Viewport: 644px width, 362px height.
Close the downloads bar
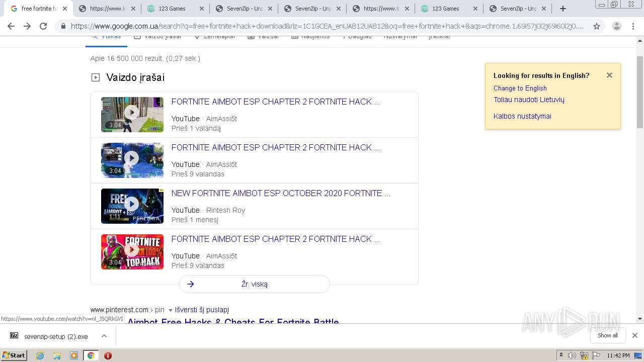635,335
